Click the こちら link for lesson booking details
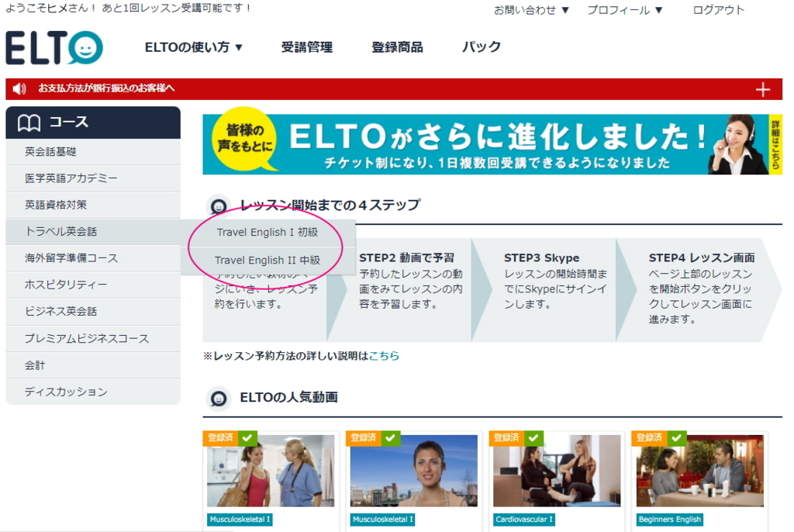 [x=384, y=356]
